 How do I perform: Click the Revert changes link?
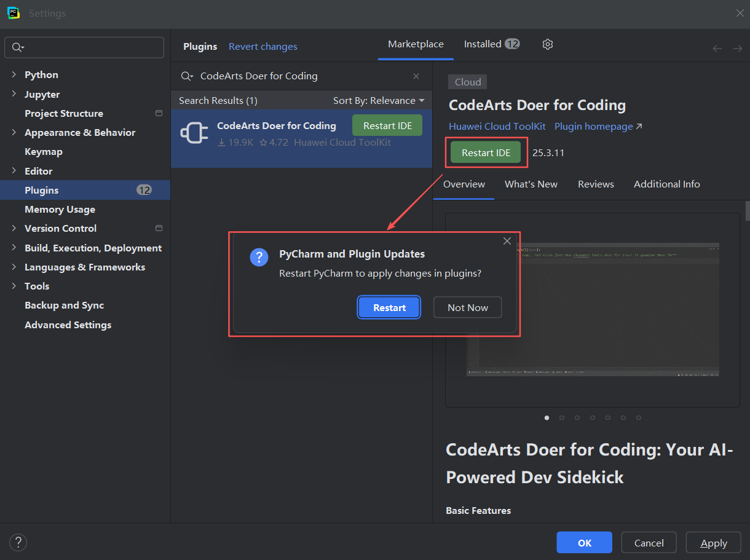pos(263,46)
